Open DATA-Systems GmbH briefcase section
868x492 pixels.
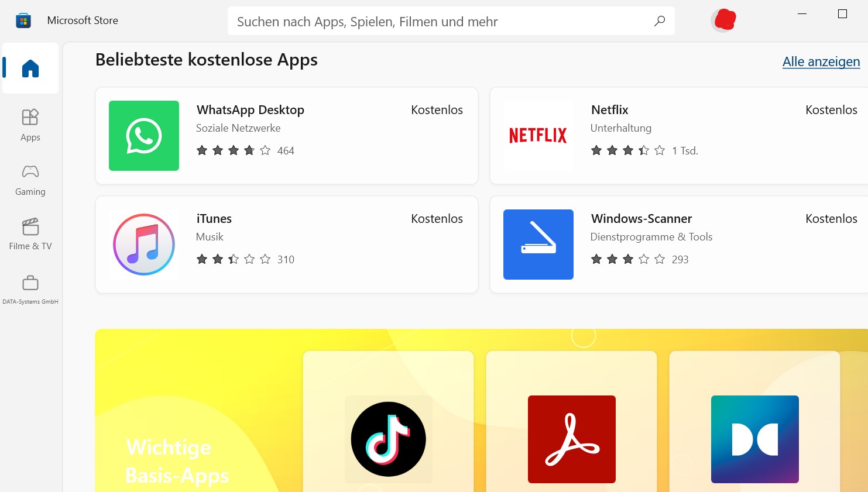[x=30, y=290]
